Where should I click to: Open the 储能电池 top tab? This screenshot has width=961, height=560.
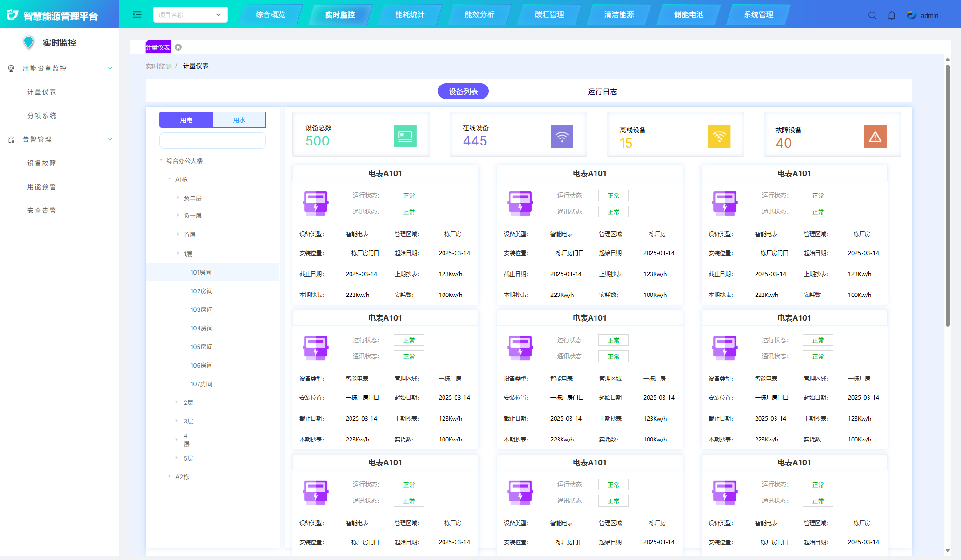coord(689,14)
